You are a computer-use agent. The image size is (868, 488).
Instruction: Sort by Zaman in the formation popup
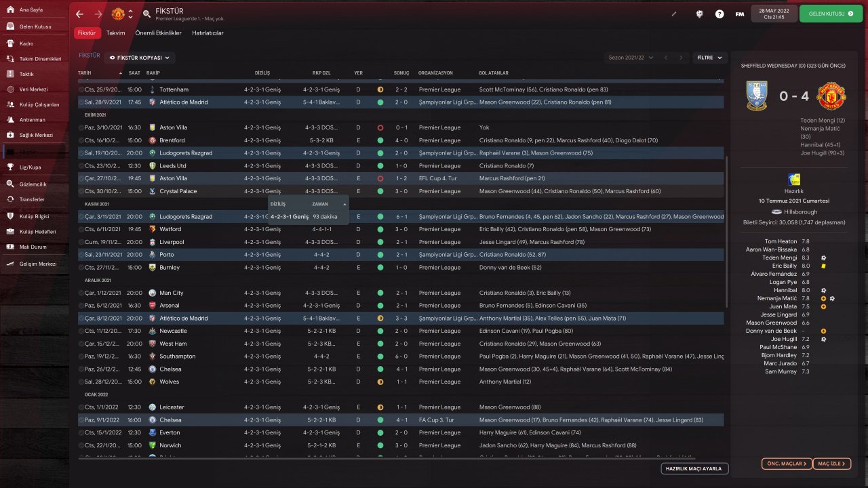coord(320,204)
